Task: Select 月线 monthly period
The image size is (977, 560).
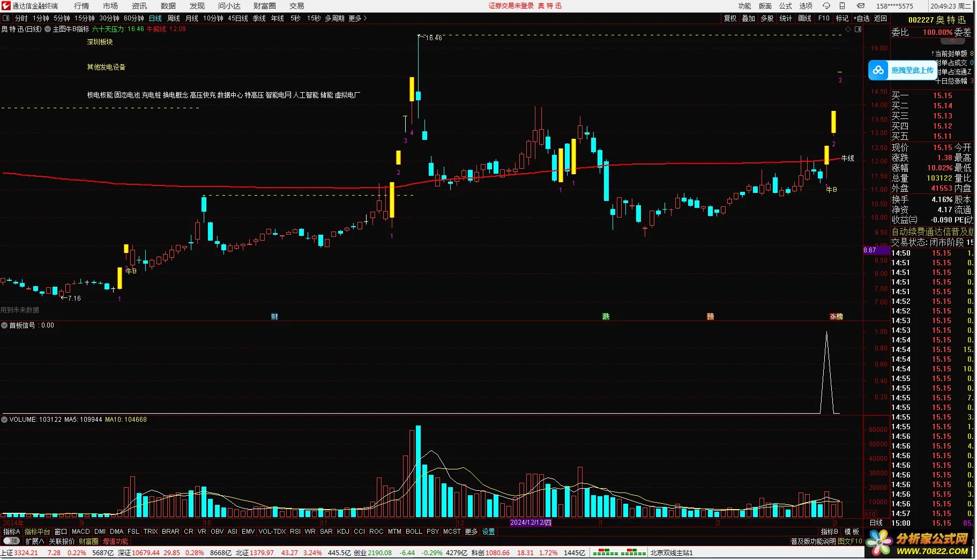Action: tap(192, 18)
